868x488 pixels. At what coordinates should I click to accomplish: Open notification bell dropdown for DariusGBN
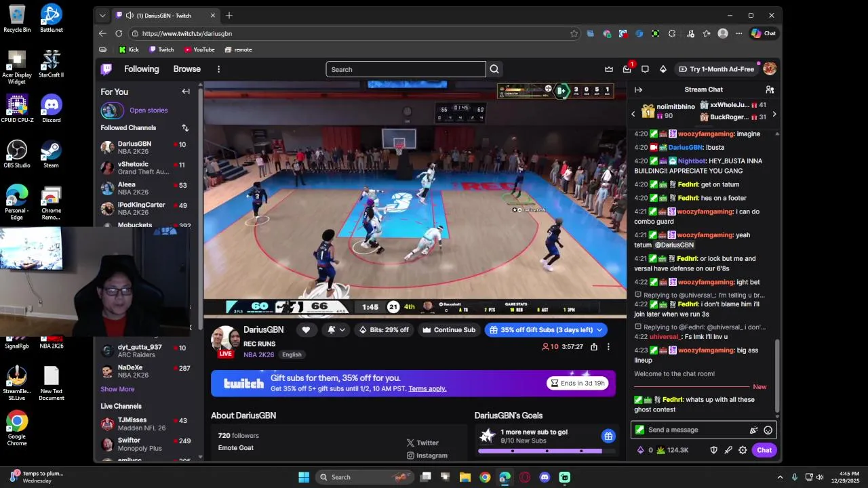[x=336, y=330]
